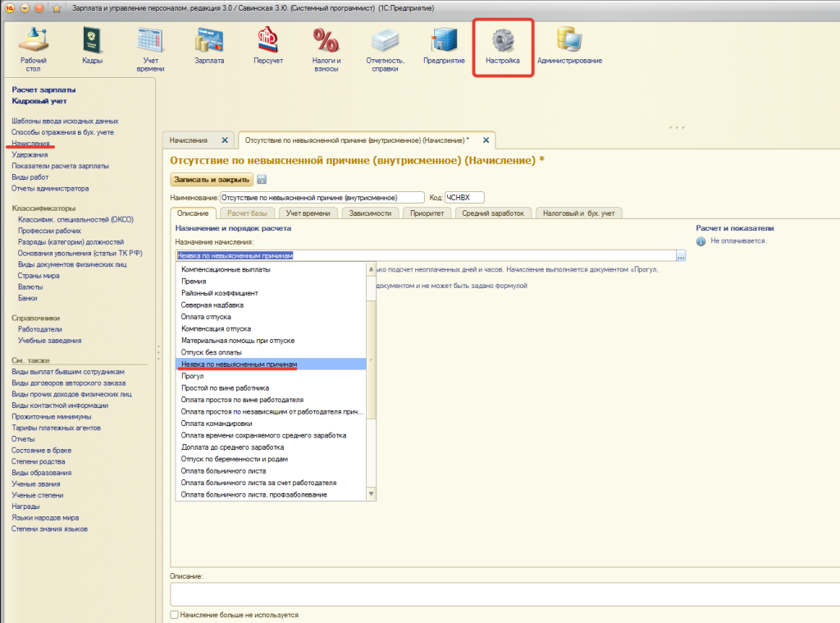The image size is (840, 623).
Task: Open Отчеты администратора link
Action: pyautogui.click(x=50, y=188)
